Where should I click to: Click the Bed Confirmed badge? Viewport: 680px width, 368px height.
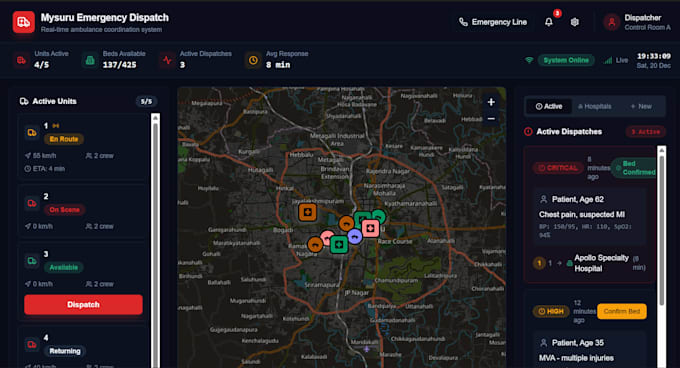[x=634, y=168]
